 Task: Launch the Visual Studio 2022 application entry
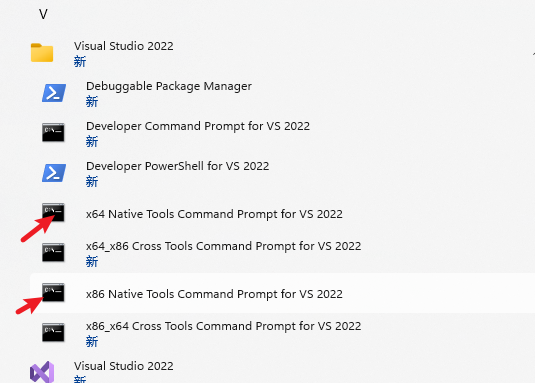coord(124,366)
